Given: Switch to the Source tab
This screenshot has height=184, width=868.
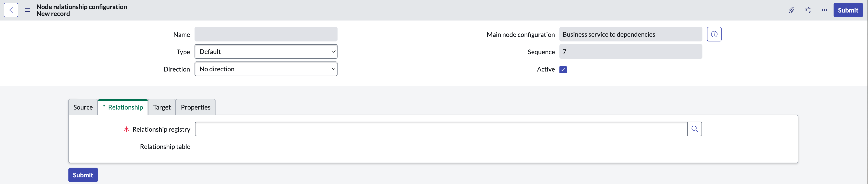Looking at the screenshot, I should (83, 107).
